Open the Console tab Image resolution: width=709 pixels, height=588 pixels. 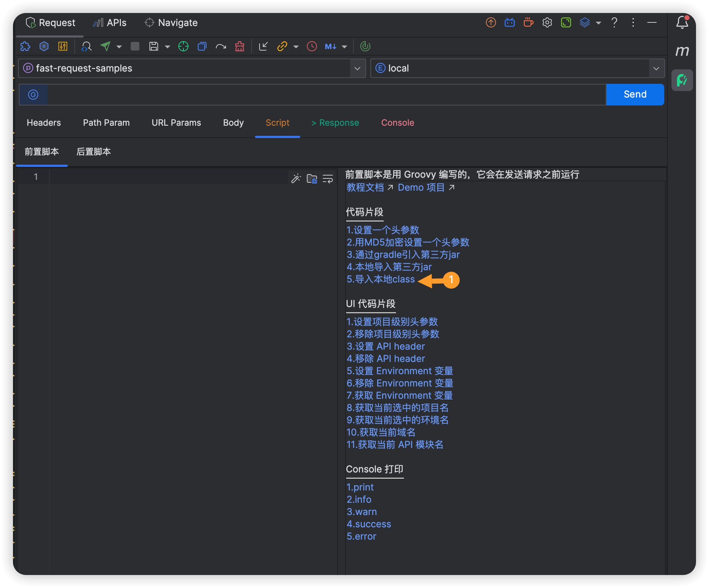[x=397, y=123]
